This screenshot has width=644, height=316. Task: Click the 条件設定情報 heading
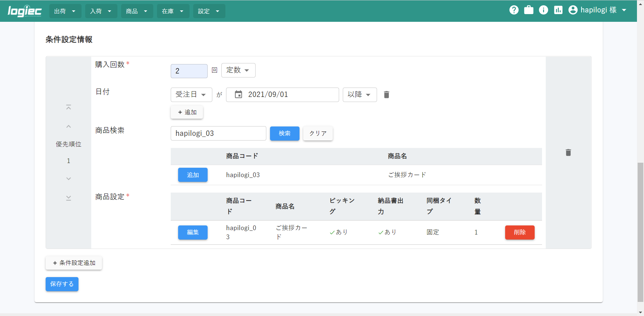pyautogui.click(x=69, y=40)
